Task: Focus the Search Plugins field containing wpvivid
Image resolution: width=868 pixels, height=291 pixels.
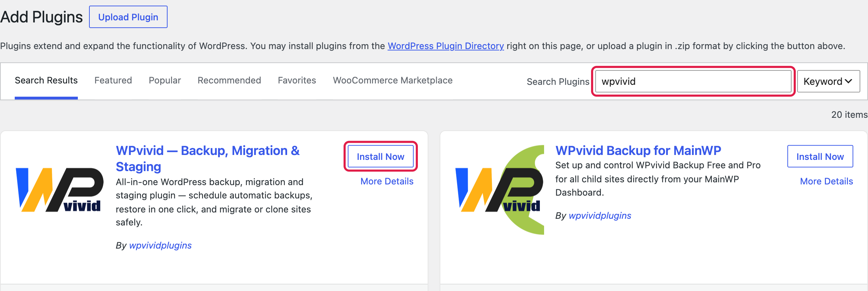Action: 693,81
